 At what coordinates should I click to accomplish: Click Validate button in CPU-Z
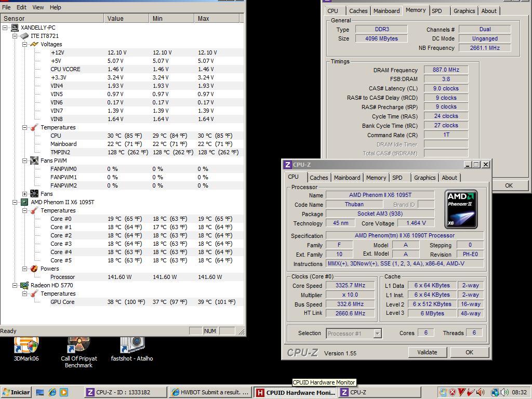coord(427,352)
